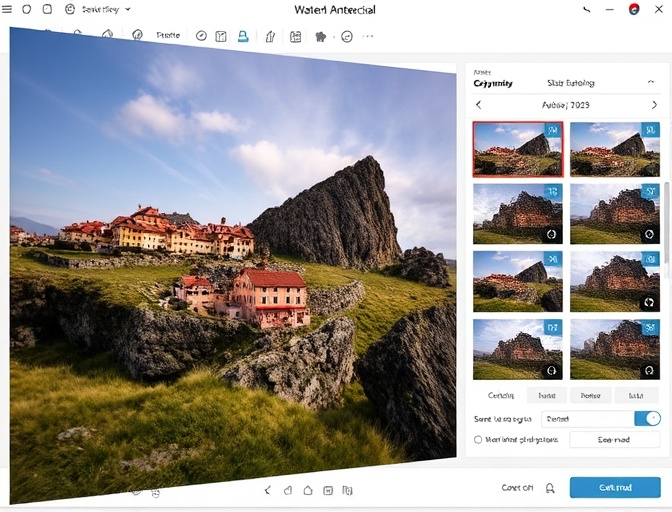Select the radio button under the input field
The height and width of the screenshot is (512, 672).
point(478,440)
